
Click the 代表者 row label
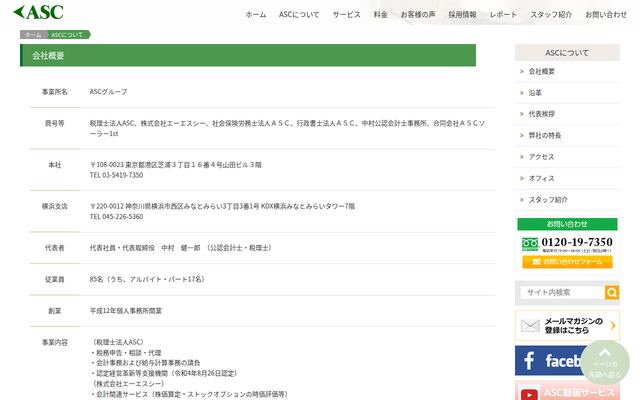click(x=55, y=248)
